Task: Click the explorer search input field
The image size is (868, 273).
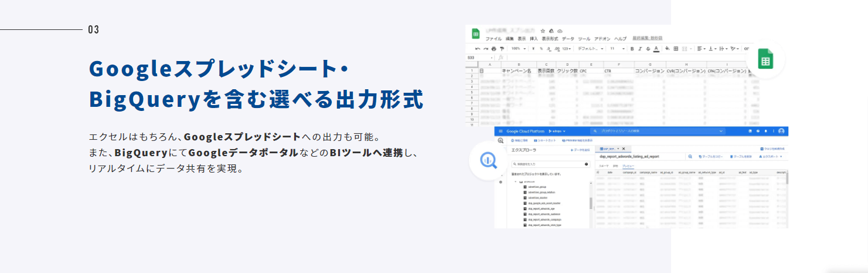Action: point(550,164)
